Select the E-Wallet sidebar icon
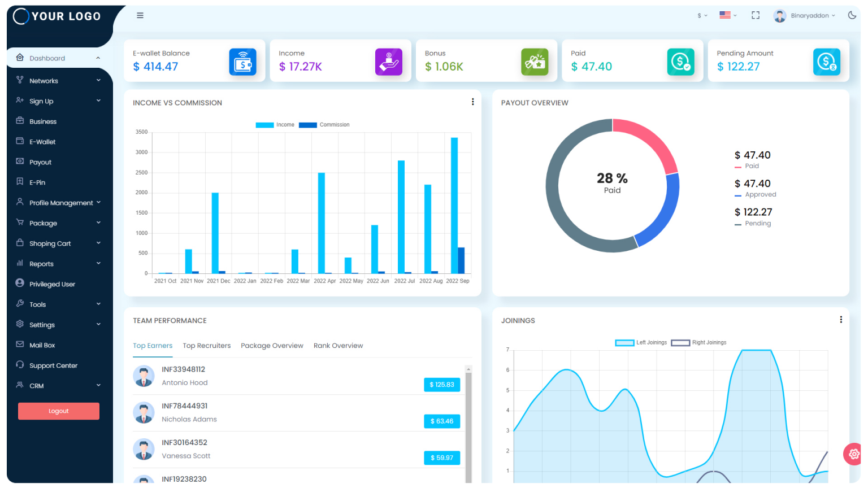The image size is (868, 488). [19, 141]
